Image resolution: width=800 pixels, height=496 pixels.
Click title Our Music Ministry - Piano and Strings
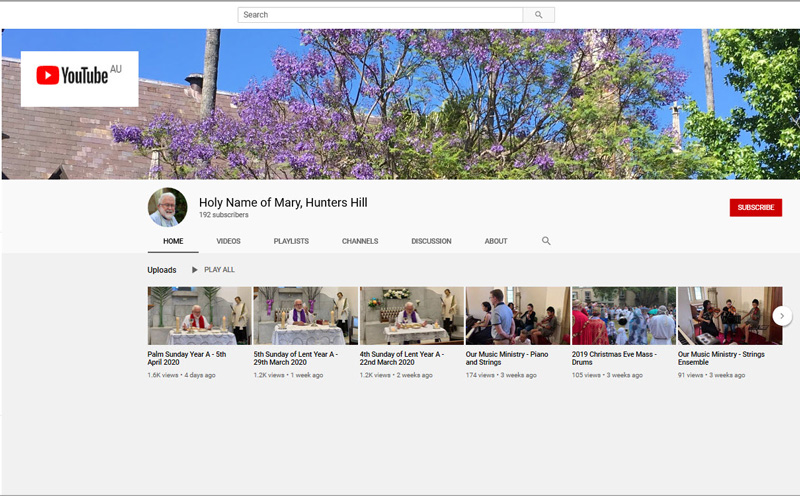tap(507, 358)
